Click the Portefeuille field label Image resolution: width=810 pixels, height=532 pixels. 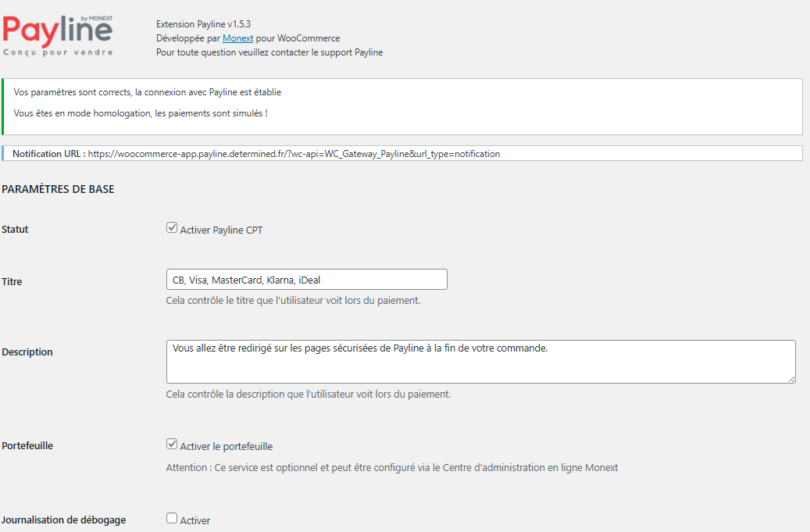27,446
